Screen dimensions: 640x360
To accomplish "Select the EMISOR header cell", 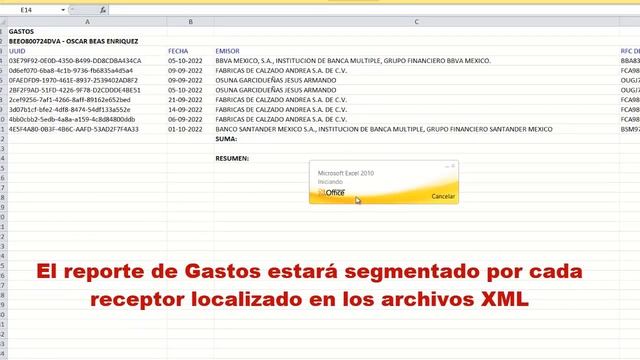I will [x=416, y=51].
